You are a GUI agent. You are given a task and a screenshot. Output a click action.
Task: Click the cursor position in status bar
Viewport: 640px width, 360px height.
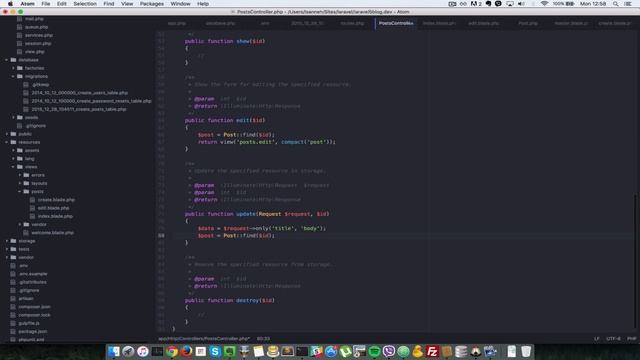263,338
